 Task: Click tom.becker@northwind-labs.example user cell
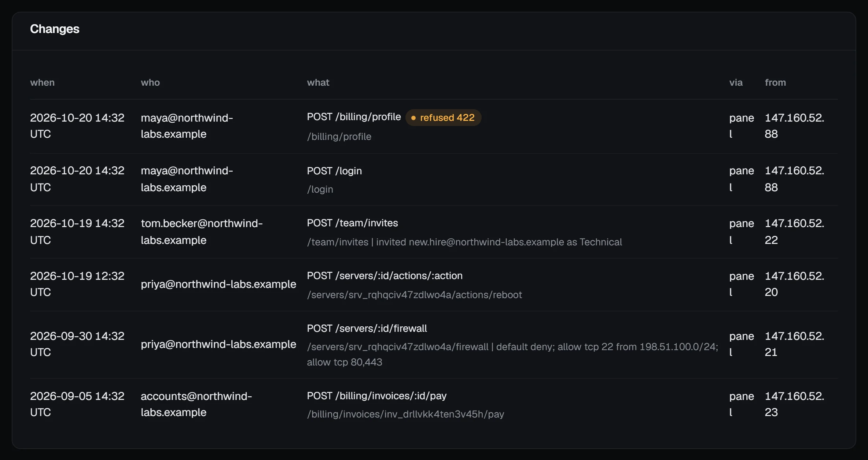pos(202,231)
